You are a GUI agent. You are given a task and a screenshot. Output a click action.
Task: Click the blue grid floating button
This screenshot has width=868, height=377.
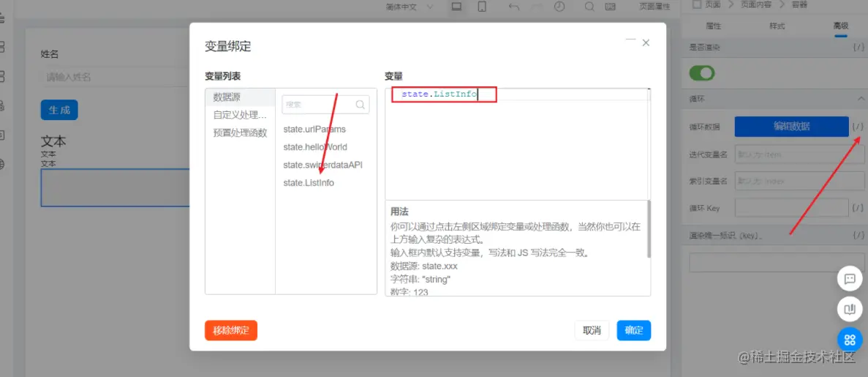[850, 340]
